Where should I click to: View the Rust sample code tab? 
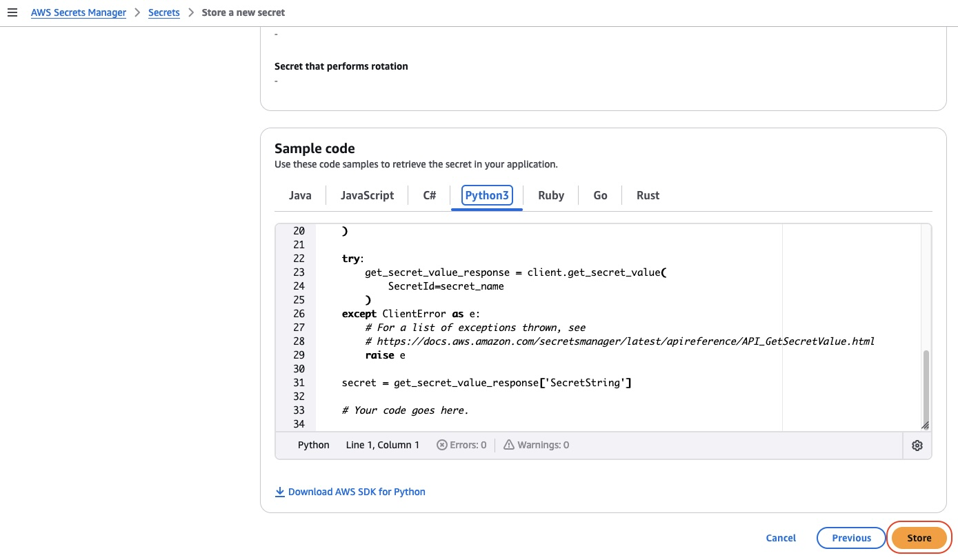click(x=647, y=195)
